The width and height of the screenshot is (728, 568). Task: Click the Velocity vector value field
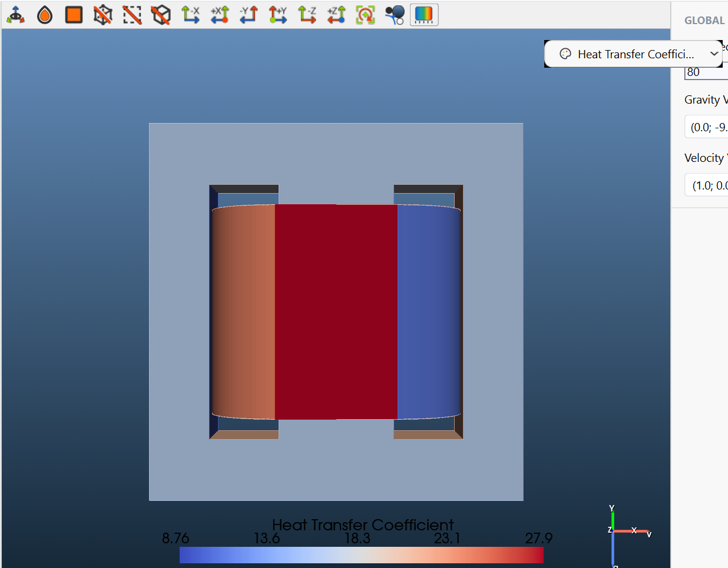point(706,185)
